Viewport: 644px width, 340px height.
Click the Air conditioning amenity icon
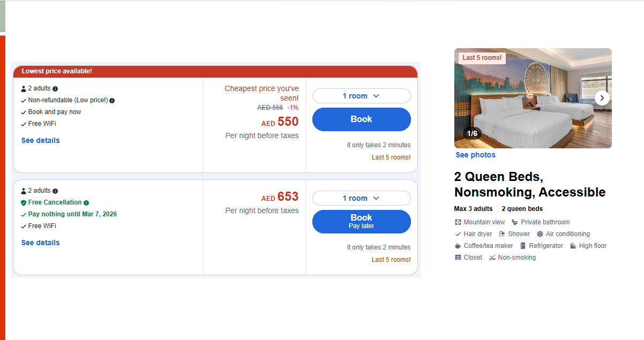click(x=540, y=234)
